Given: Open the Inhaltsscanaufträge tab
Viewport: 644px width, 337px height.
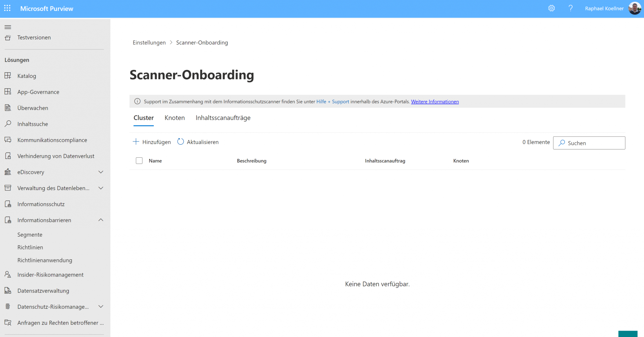Looking at the screenshot, I should point(223,118).
